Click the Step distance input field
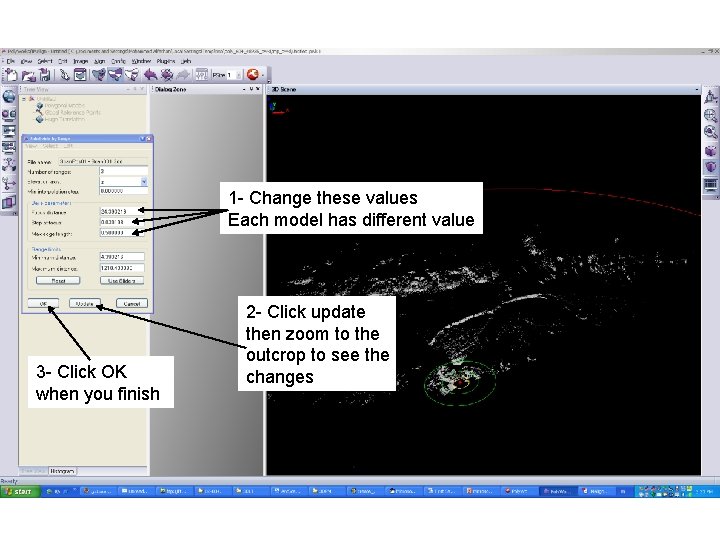 122,222
